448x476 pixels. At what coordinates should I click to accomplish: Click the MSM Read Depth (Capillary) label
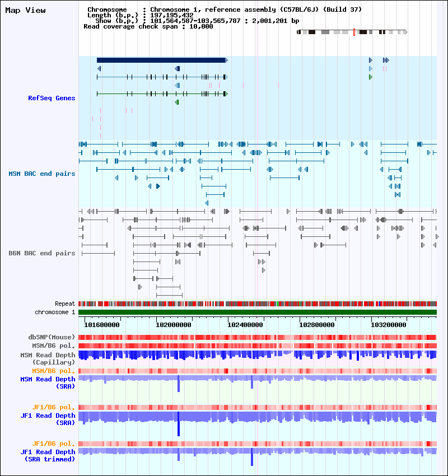click(x=48, y=358)
